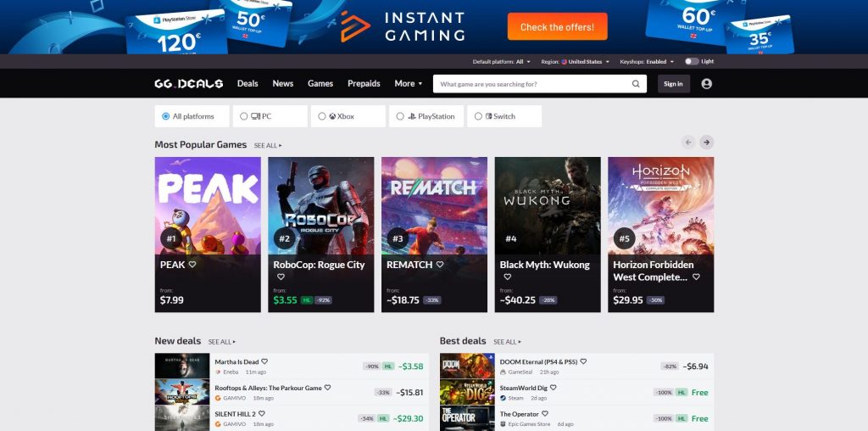Click the search magnifier icon

(636, 84)
